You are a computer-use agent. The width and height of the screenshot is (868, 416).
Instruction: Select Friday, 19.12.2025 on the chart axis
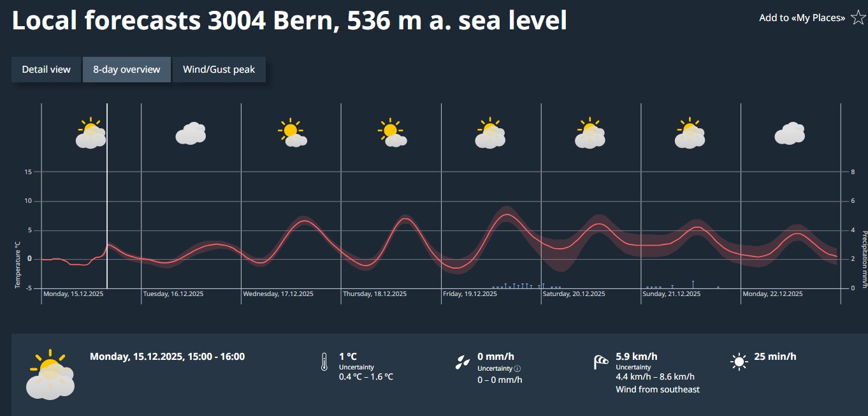[x=470, y=294]
